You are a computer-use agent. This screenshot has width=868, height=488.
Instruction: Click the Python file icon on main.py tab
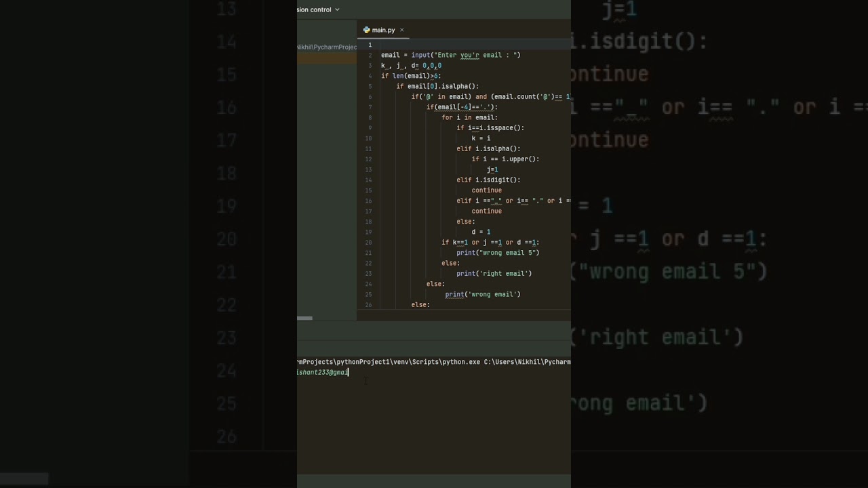coord(366,30)
